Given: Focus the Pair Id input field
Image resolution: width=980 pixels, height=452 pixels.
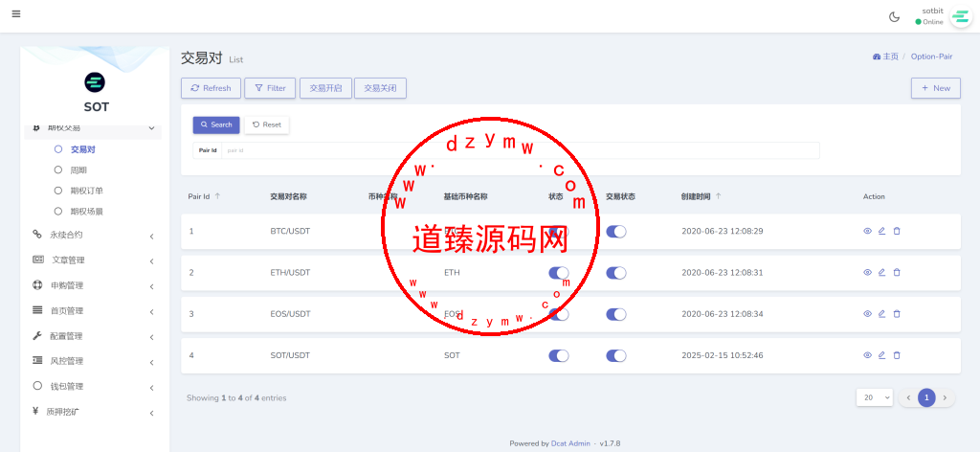Looking at the screenshot, I should point(520,150).
